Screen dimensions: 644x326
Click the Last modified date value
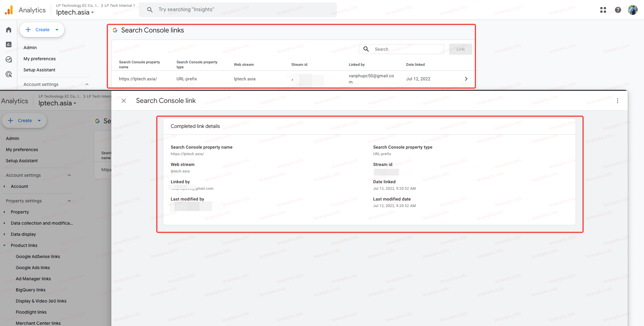click(394, 206)
